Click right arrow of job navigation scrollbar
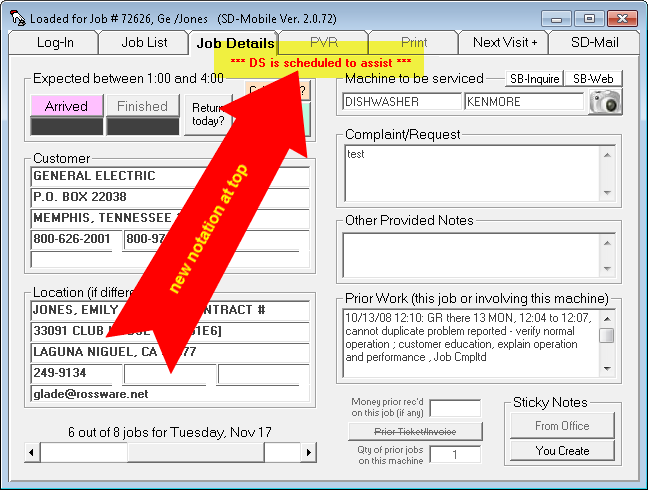The height and width of the screenshot is (490, 648). [x=308, y=453]
